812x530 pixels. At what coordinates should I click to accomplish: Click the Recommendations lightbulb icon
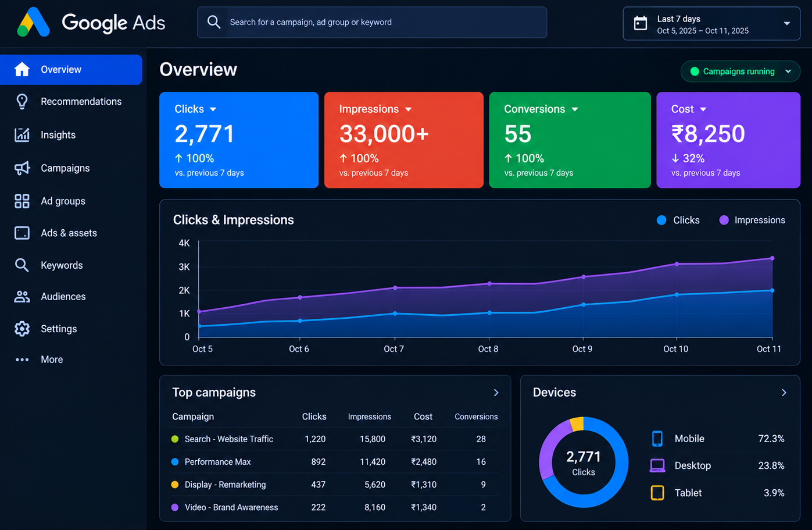tap(22, 101)
